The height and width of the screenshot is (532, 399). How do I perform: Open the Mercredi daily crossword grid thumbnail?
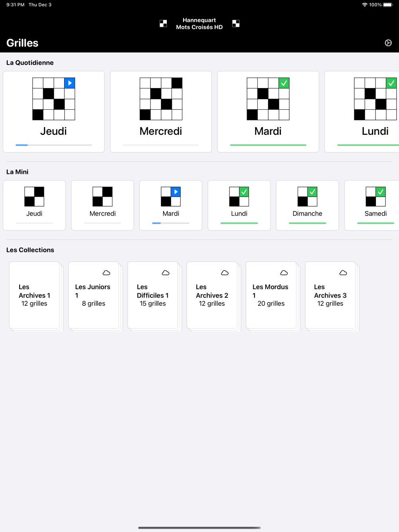pyautogui.click(x=161, y=99)
